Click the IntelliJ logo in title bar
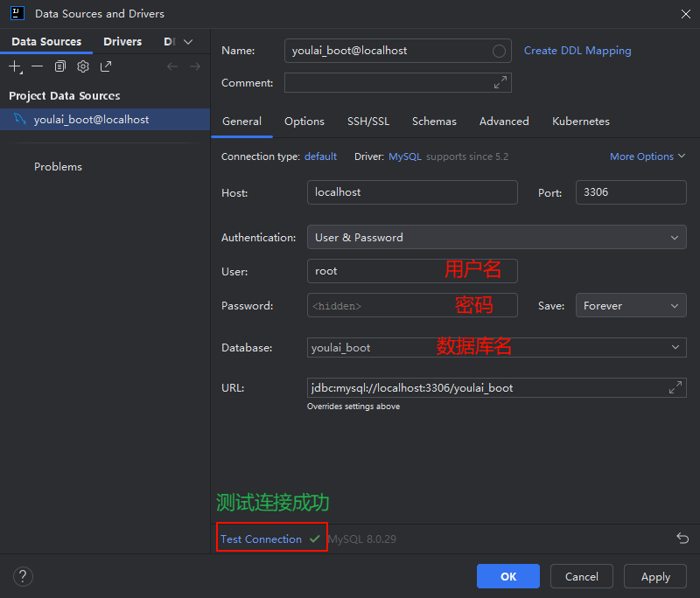Image resolution: width=700 pixels, height=598 pixels. 17,13
